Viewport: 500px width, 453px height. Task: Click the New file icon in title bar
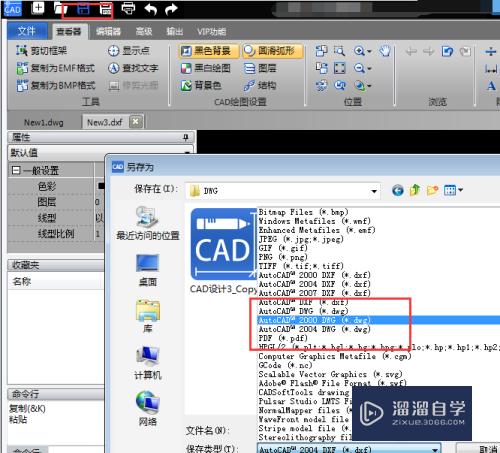38,8
